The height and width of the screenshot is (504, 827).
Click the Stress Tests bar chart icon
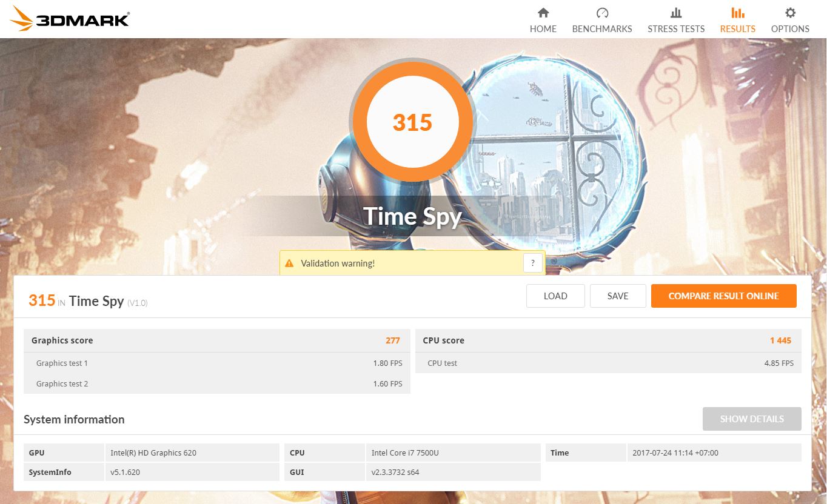[676, 13]
